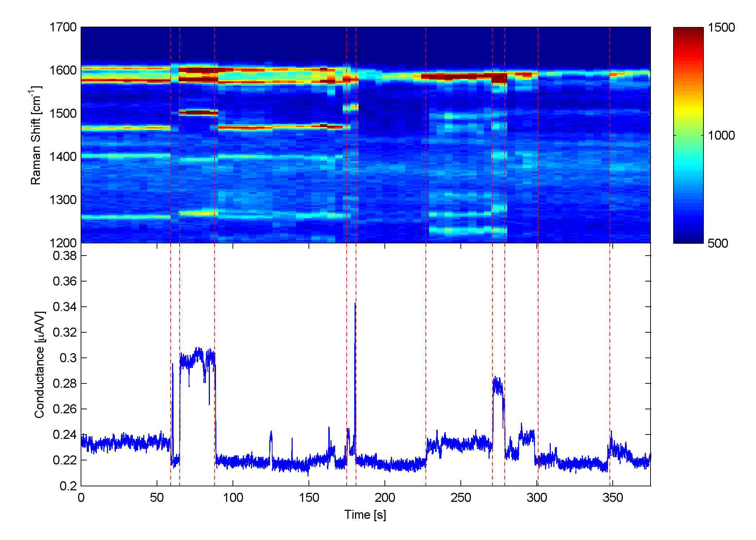
Task: Click the Raman Shift axis title
Action: coord(36,135)
